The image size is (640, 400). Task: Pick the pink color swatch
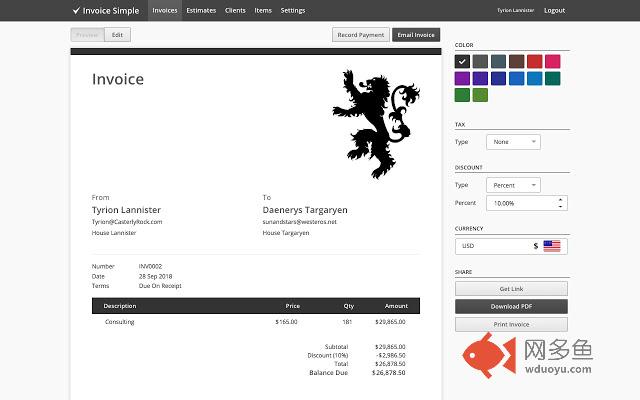(x=552, y=62)
